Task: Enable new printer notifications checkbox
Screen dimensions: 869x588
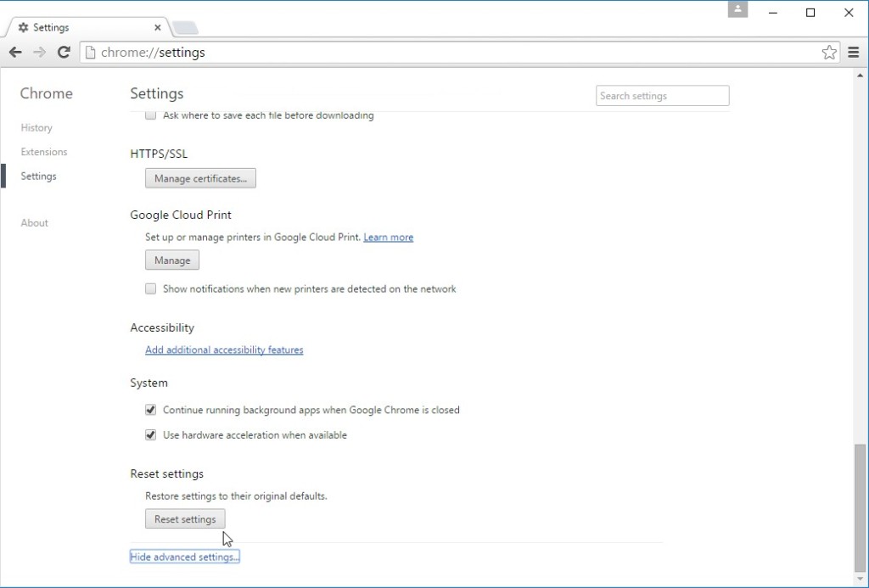Action: click(x=150, y=288)
